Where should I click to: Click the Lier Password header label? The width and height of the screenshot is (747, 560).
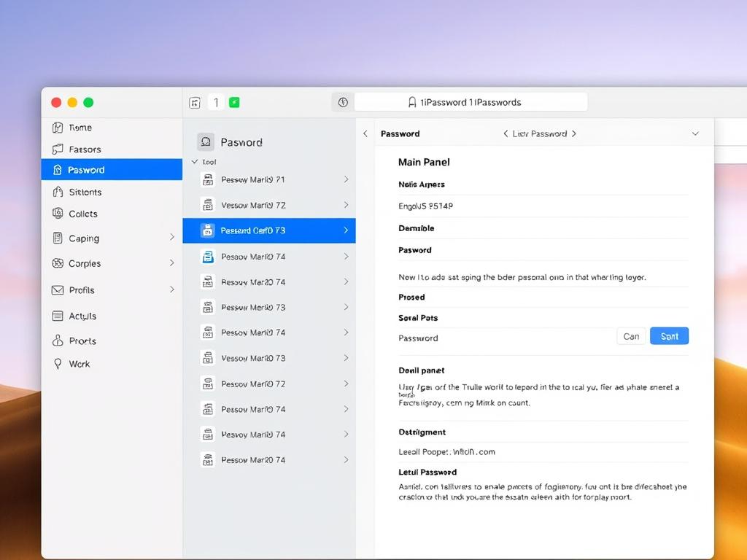(540, 134)
